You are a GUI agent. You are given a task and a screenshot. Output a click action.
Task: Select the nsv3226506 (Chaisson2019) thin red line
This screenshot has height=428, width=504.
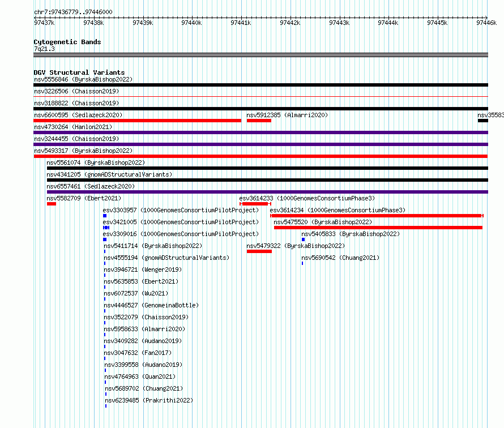260,96
